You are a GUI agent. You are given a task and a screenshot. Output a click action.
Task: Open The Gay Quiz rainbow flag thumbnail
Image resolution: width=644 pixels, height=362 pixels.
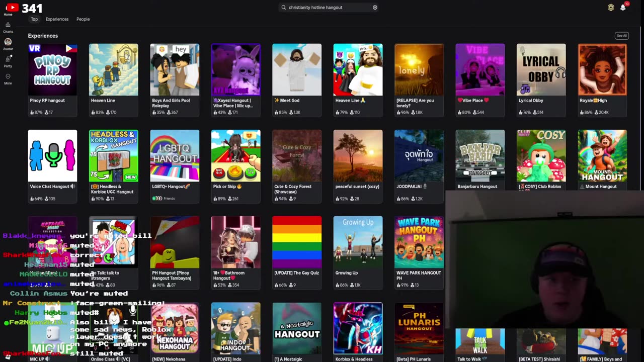pyautogui.click(x=297, y=242)
